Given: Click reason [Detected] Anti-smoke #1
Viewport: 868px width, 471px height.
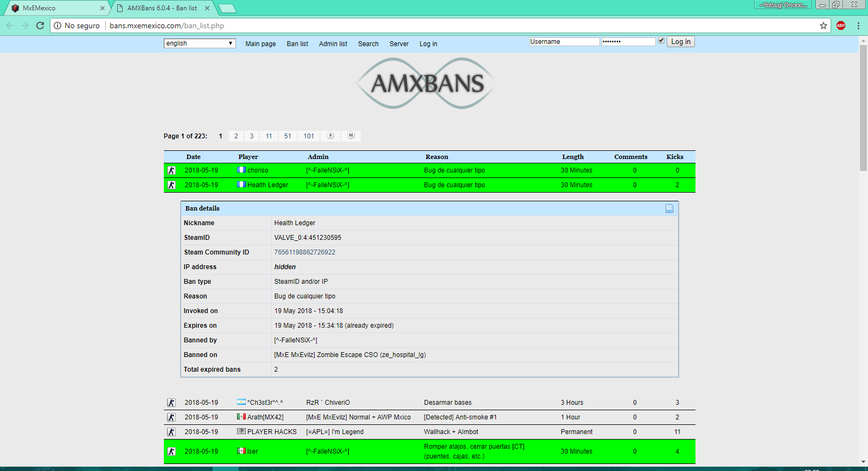Looking at the screenshot, I should [460, 417].
